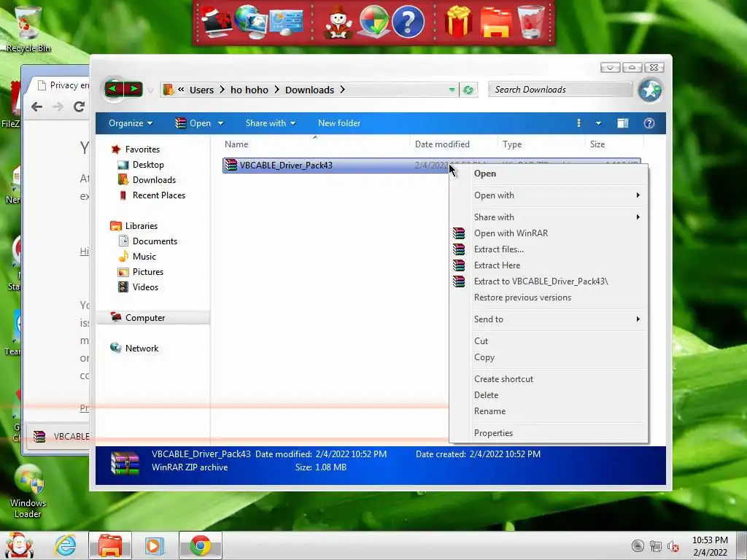Select Extract Here
The height and width of the screenshot is (560, 747).
click(549, 265)
